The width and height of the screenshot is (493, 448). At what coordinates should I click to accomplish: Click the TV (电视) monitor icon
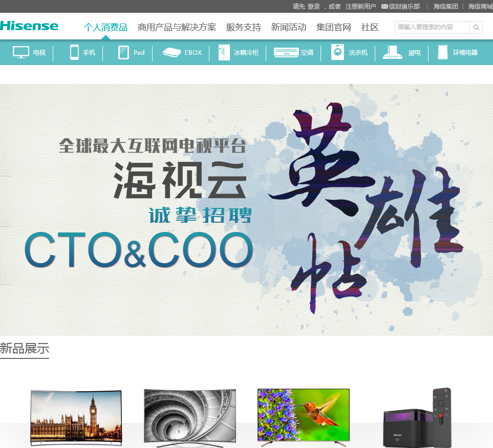[x=21, y=52]
